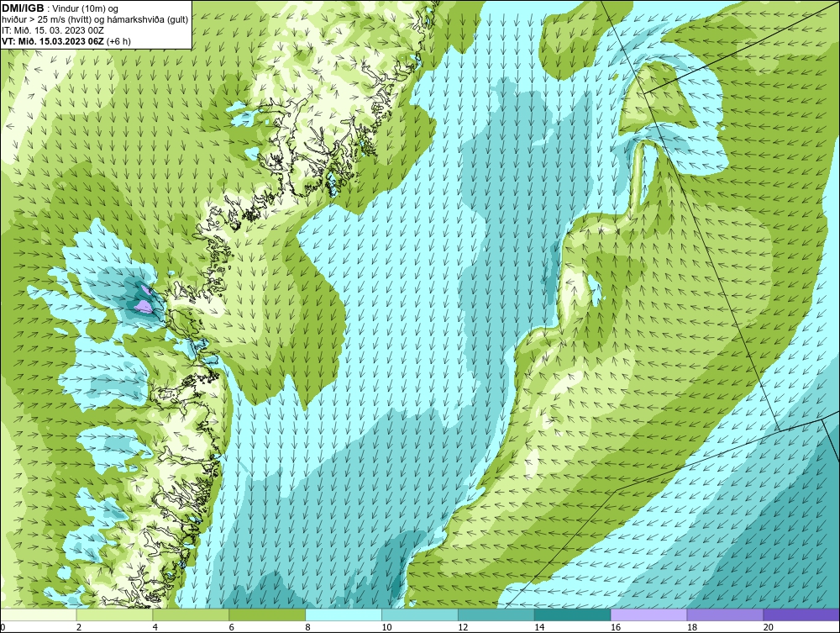This screenshot has height=633, width=840.
Task: Click the 12-14 m/s teal legend swatch
Action: point(496,615)
